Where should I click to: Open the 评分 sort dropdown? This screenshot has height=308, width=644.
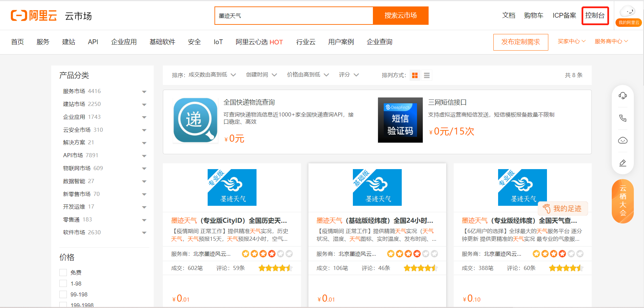tap(349, 75)
